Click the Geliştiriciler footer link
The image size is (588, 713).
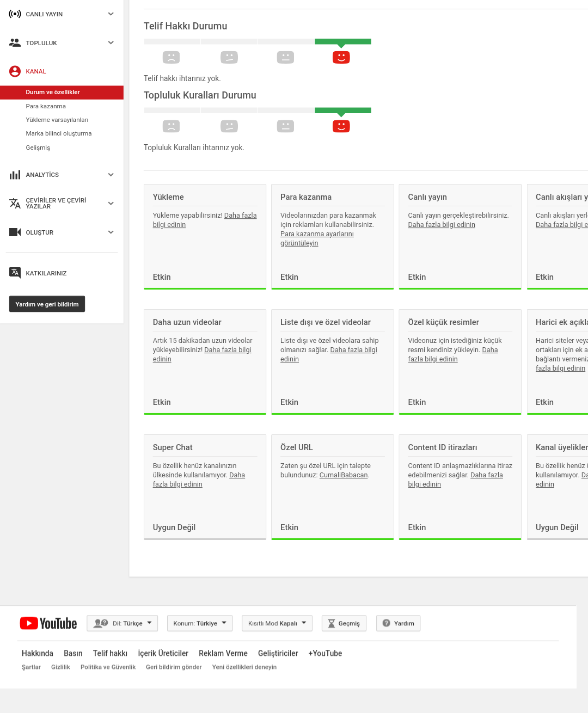278,653
